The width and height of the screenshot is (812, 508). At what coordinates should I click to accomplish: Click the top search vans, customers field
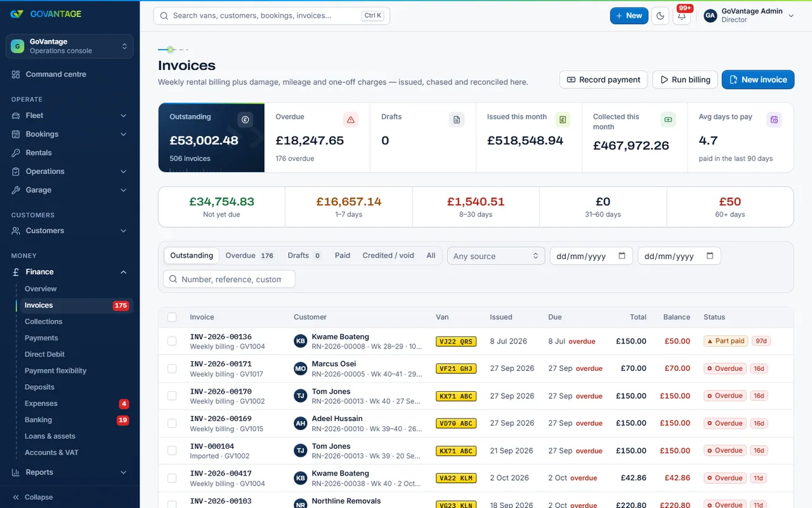272,16
